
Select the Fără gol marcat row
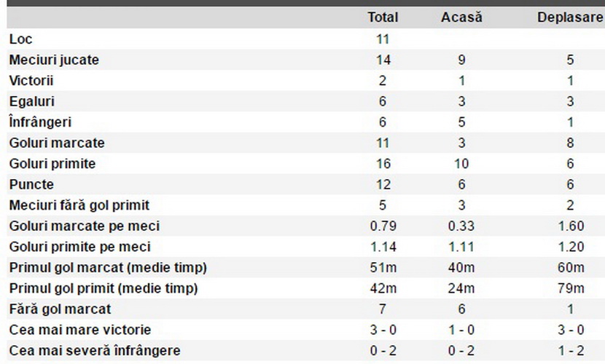tap(305, 309)
